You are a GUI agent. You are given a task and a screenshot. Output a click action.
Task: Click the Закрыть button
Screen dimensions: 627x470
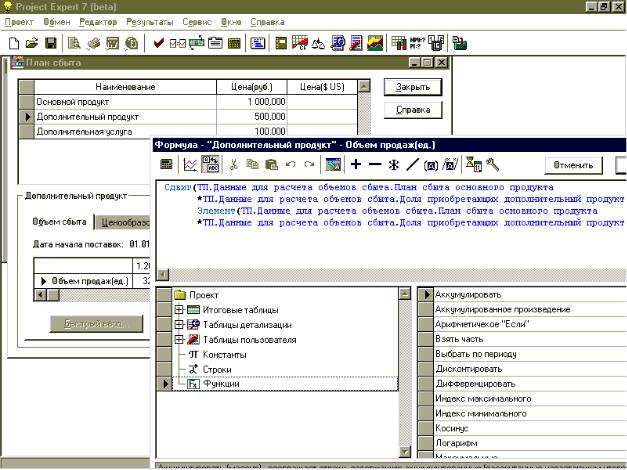click(413, 87)
